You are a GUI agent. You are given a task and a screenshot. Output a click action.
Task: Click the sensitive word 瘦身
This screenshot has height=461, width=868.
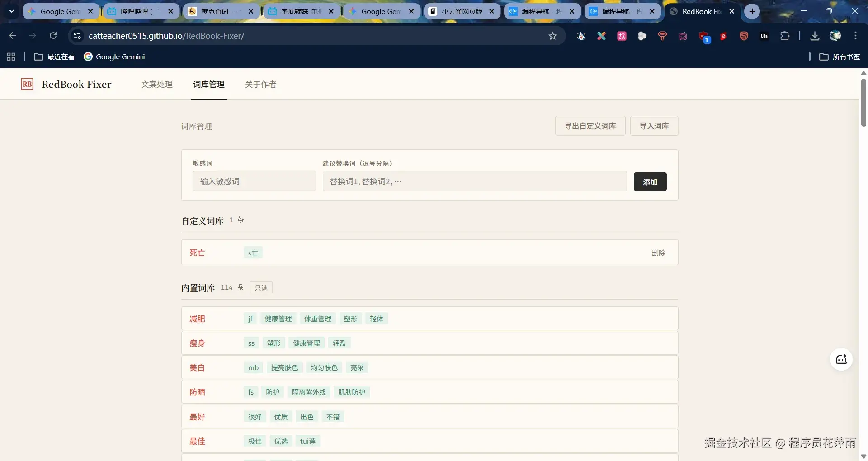coord(197,343)
